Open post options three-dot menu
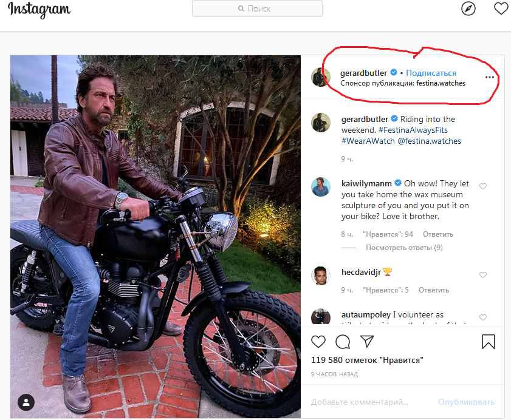511x420 pixels. (x=490, y=78)
